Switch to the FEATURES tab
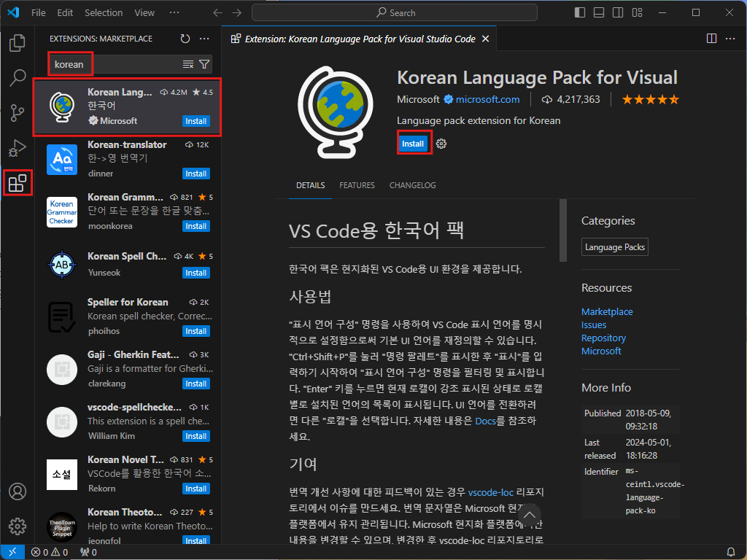747x560 pixels. pyautogui.click(x=357, y=185)
